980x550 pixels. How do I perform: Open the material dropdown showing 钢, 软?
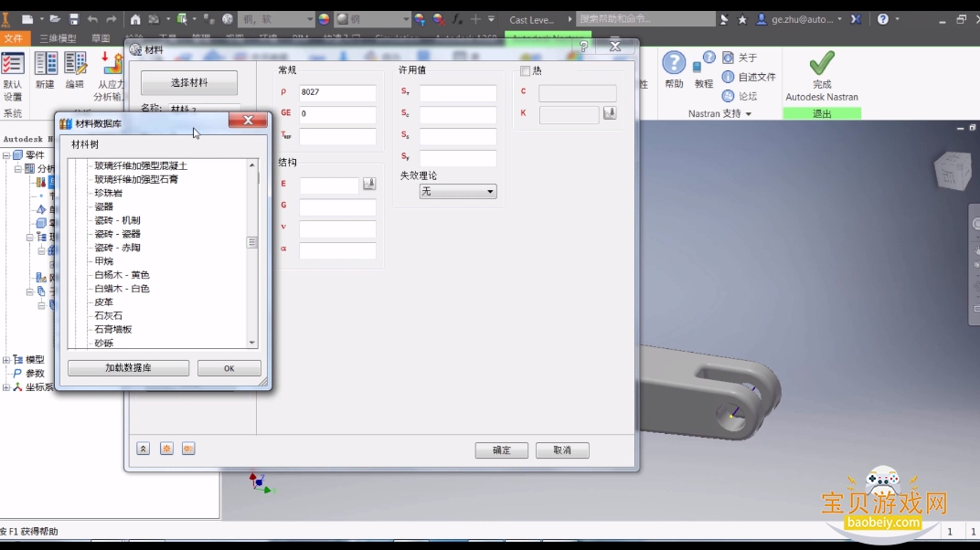coord(276,19)
